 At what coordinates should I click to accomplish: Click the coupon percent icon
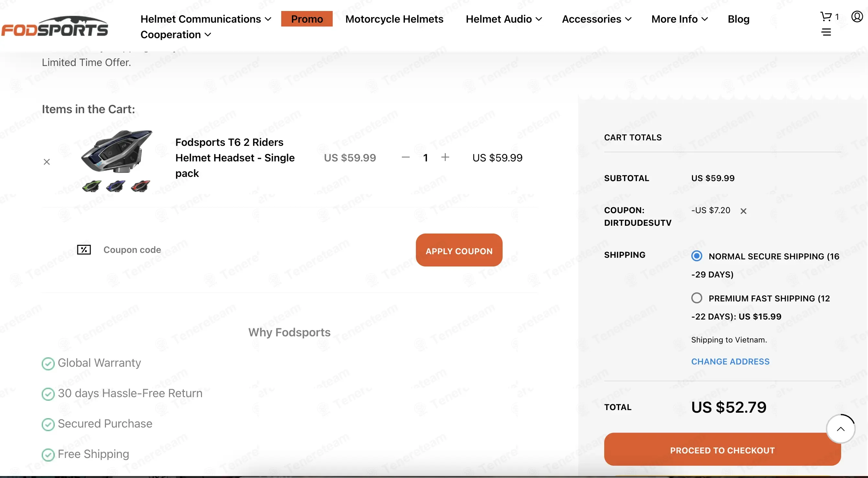click(x=84, y=250)
